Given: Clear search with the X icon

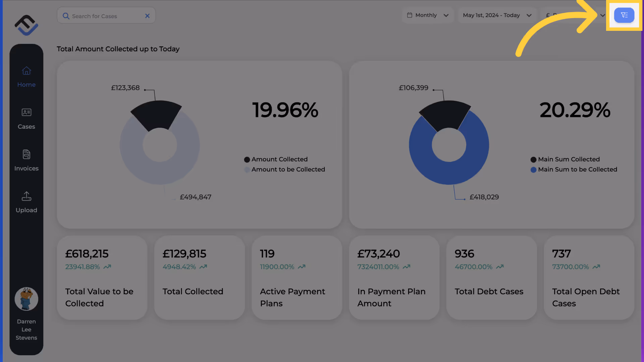Looking at the screenshot, I should (x=147, y=16).
